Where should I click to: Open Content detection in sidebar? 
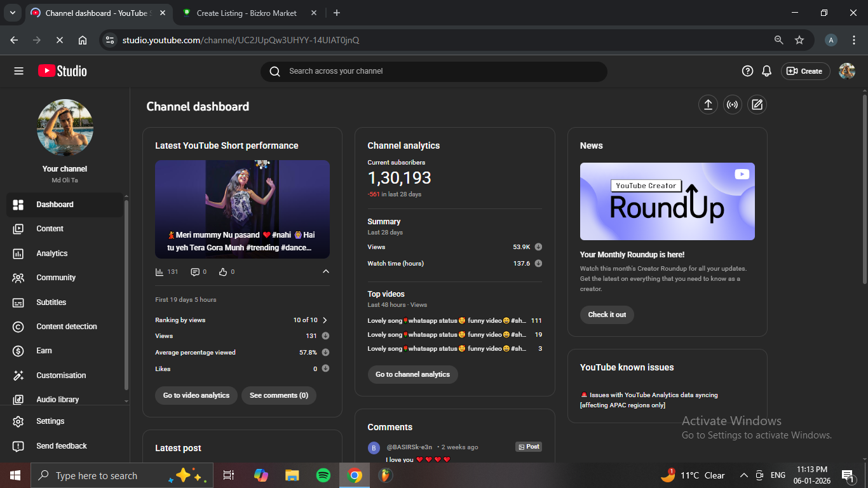(66, 327)
